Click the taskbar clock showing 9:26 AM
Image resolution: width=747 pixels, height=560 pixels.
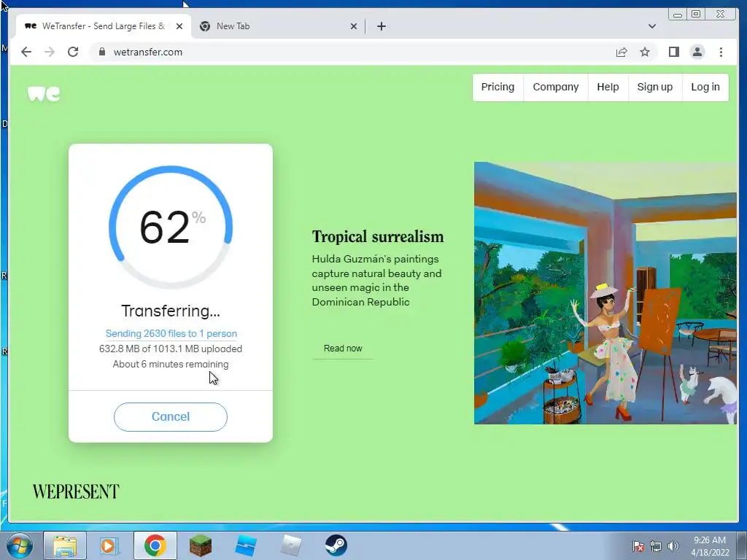click(710, 546)
